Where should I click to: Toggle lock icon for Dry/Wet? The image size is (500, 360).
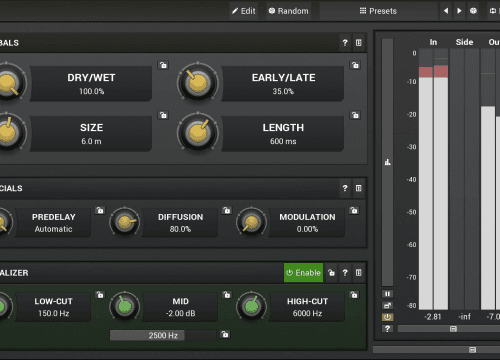pos(163,65)
